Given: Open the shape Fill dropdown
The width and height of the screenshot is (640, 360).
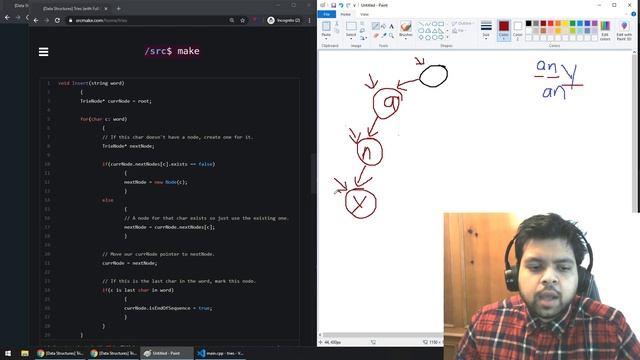Looking at the screenshot, I should tap(459, 31).
